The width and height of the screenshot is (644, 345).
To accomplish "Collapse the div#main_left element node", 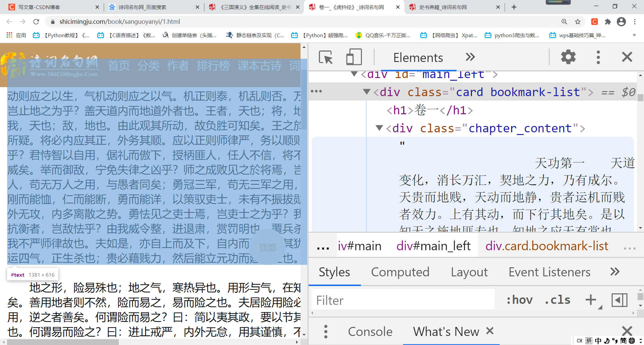I will pos(354,74).
